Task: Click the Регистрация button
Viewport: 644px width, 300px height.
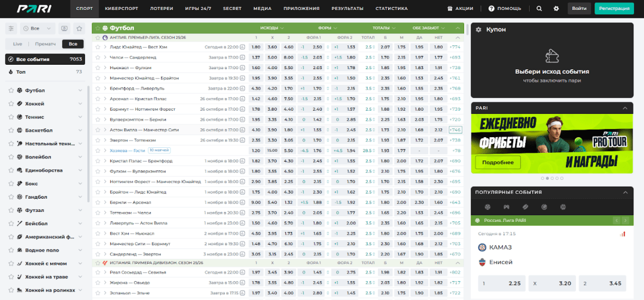Action: (614, 8)
